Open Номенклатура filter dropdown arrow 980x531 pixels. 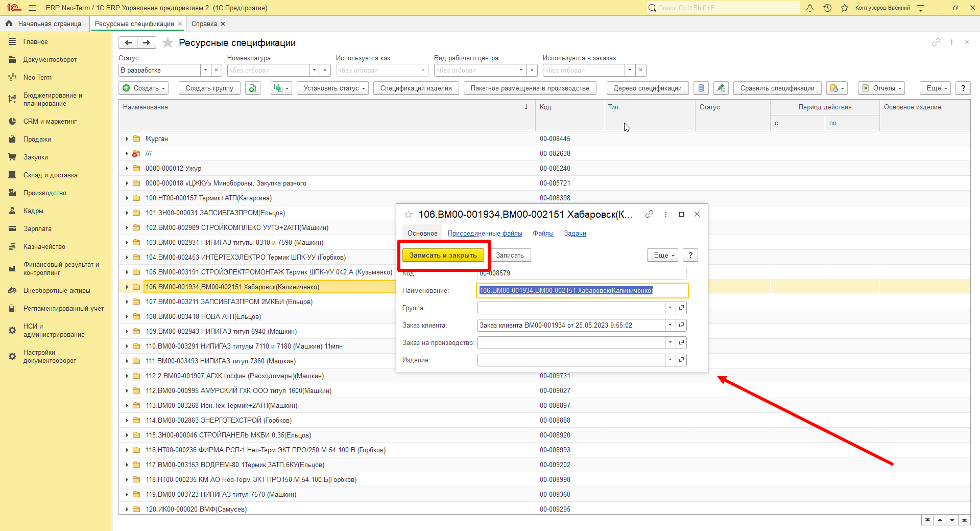click(x=314, y=70)
